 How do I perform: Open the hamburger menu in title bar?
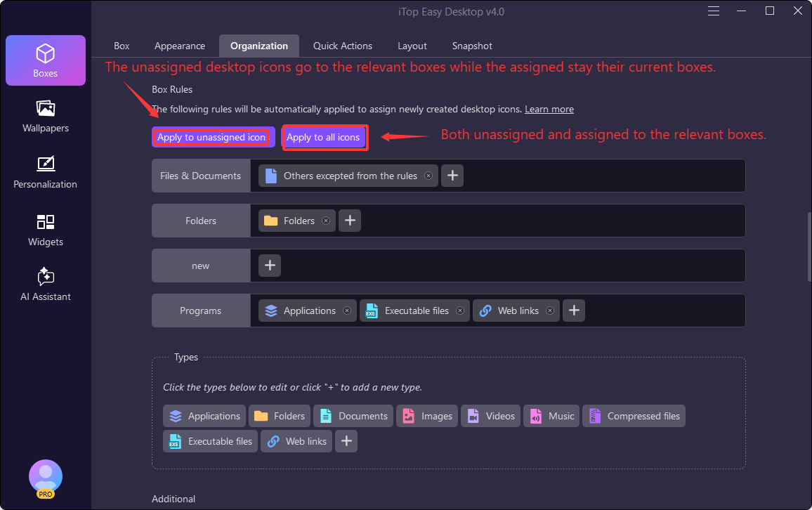[x=714, y=11]
